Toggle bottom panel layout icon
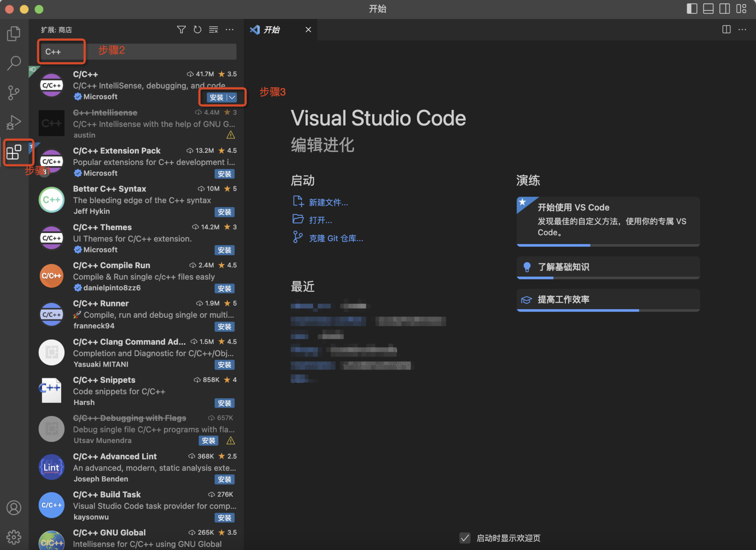The image size is (756, 550). tap(708, 9)
